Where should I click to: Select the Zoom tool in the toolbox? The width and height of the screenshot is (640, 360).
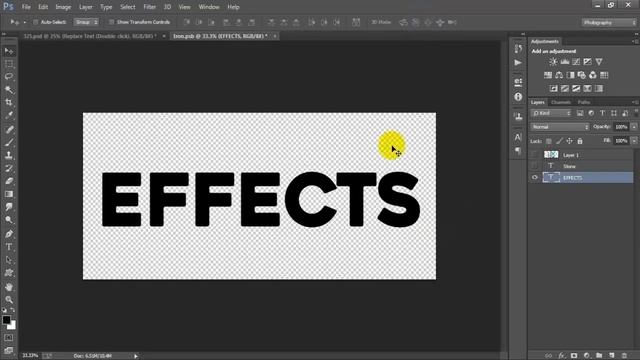coord(9,300)
